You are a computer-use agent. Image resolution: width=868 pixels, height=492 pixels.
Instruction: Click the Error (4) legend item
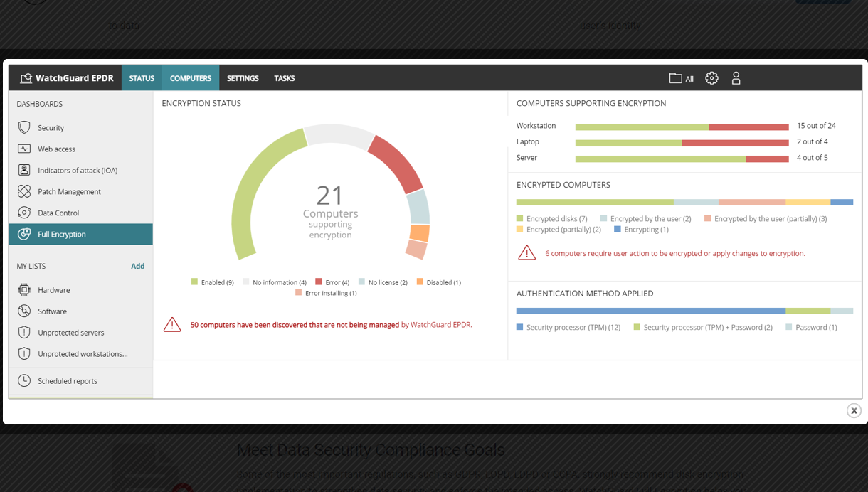(x=332, y=282)
